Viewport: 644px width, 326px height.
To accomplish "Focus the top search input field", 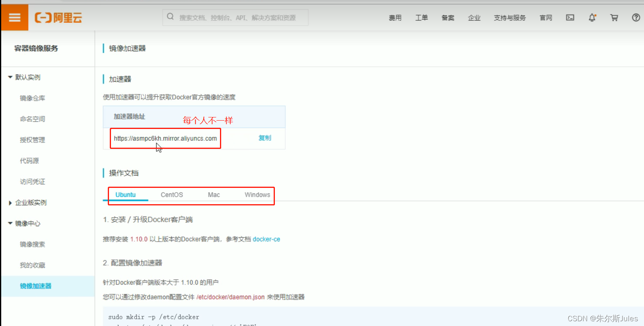I will coord(235,18).
